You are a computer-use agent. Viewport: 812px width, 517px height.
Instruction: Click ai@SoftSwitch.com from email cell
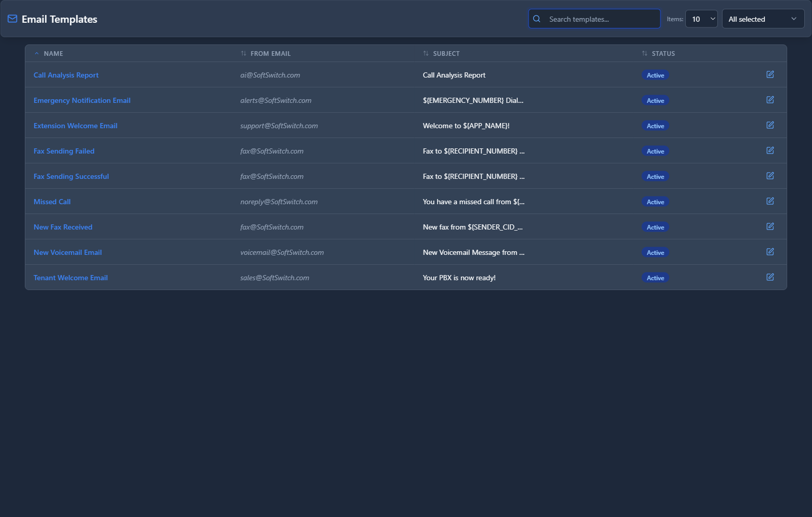tap(270, 75)
